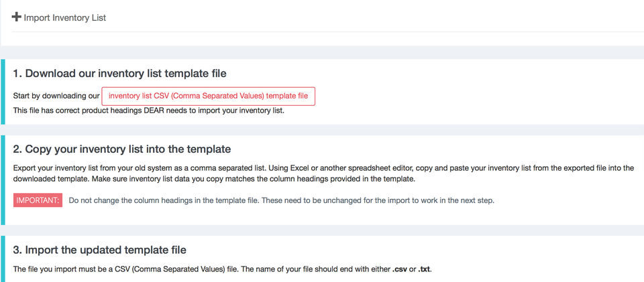Download the inventory list CSV template file

pyautogui.click(x=208, y=96)
